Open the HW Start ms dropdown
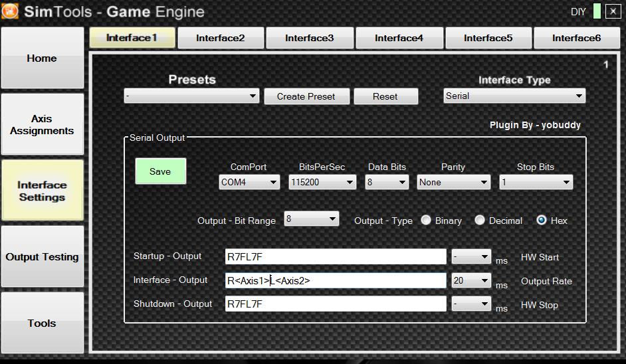The width and height of the screenshot is (626, 364). coord(471,256)
